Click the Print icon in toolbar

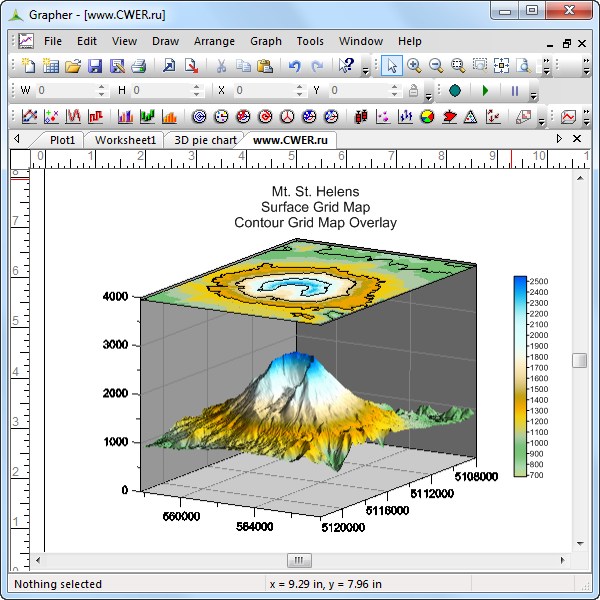click(139, 66)
